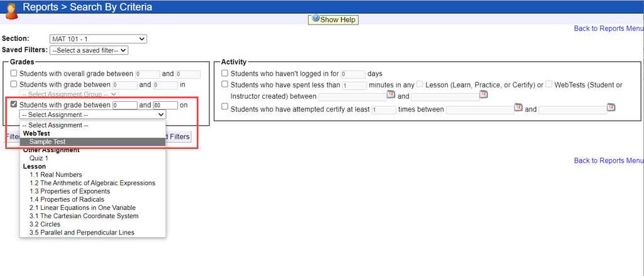Select Quiz 1 under Other Assignment
This screenshot has width=644, height=276.
(39, 158)
